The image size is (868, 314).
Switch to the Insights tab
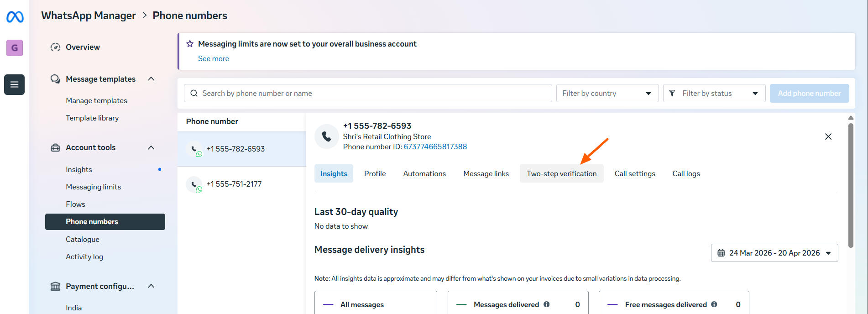(x=334, y=173)
